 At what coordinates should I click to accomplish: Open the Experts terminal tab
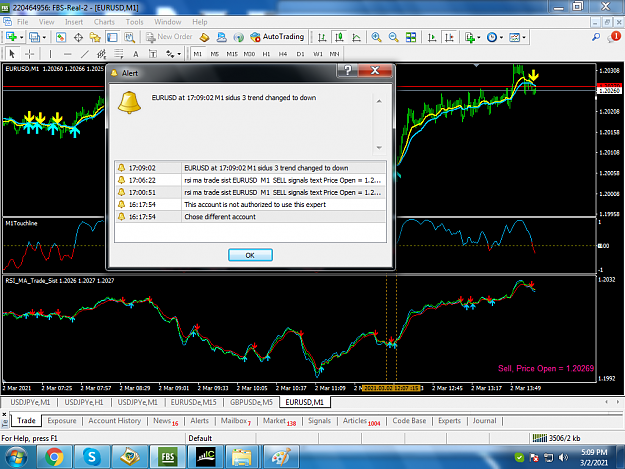click(x=449, y=421)
